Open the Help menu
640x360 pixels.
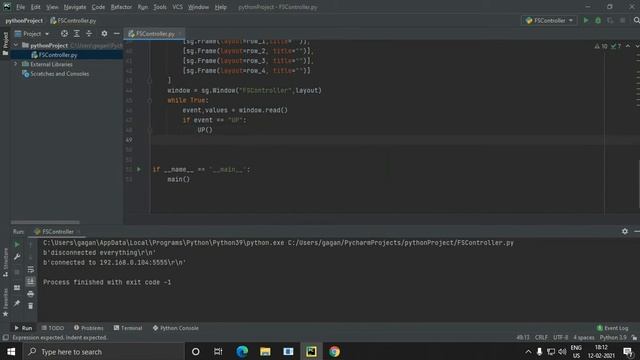(220, 7)
